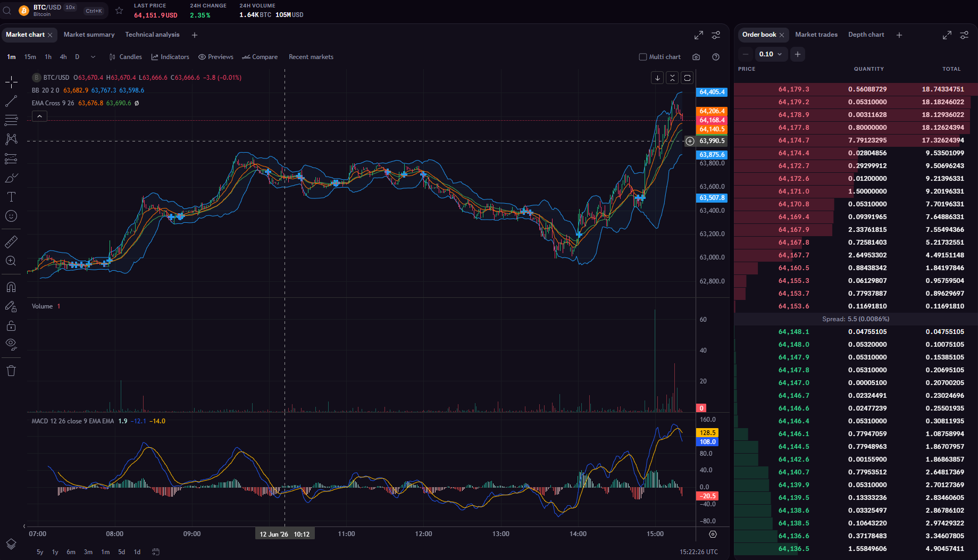Image resolution: width=978 pixels, height=560 pixels.
Task: Open Order book panel settings
Action: 964,35
